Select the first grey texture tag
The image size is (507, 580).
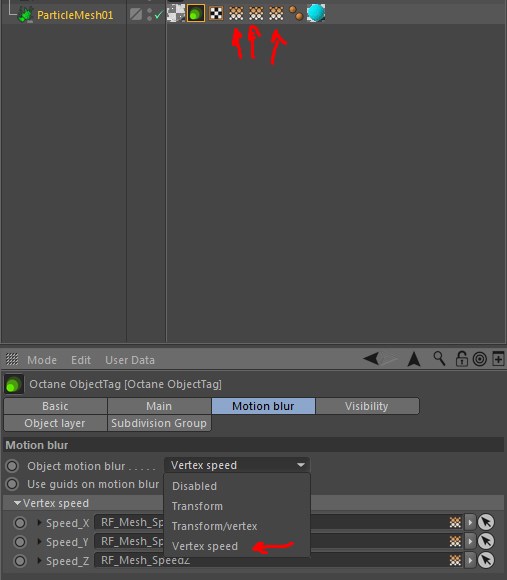(176, 13)
